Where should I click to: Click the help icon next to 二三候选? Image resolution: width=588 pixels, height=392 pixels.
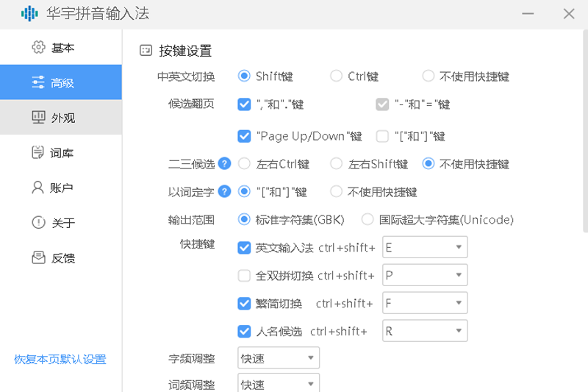225,164
